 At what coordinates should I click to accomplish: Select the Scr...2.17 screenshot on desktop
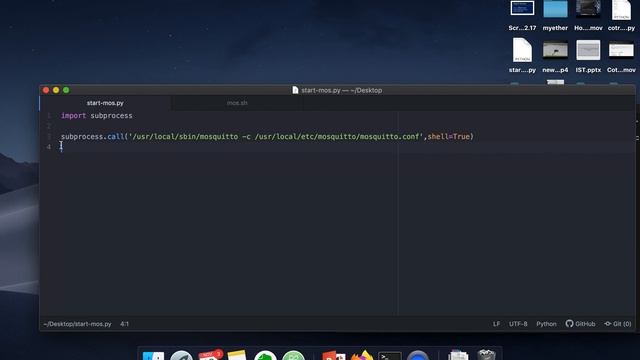click(x=522, y=16)
